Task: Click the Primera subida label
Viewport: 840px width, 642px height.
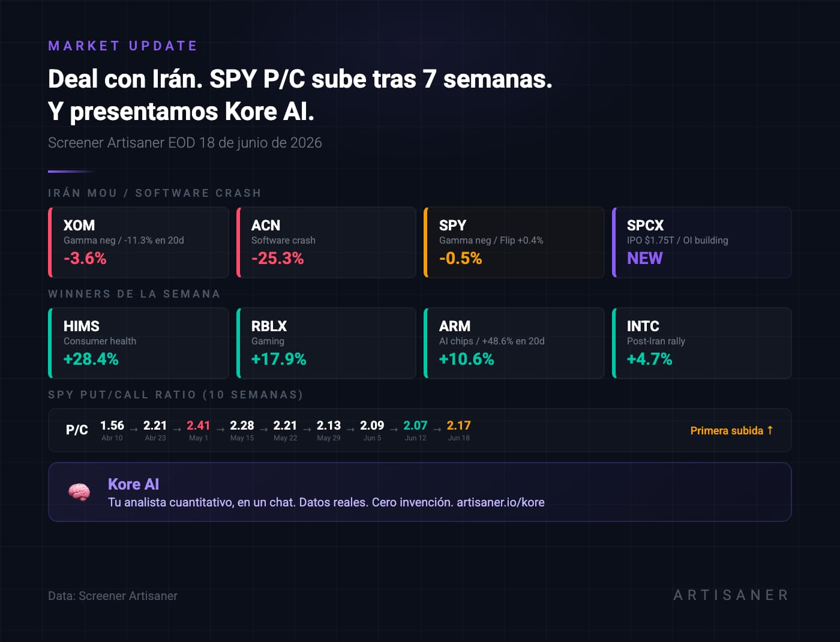Action: pyautogui.click(x=727, y=431)
